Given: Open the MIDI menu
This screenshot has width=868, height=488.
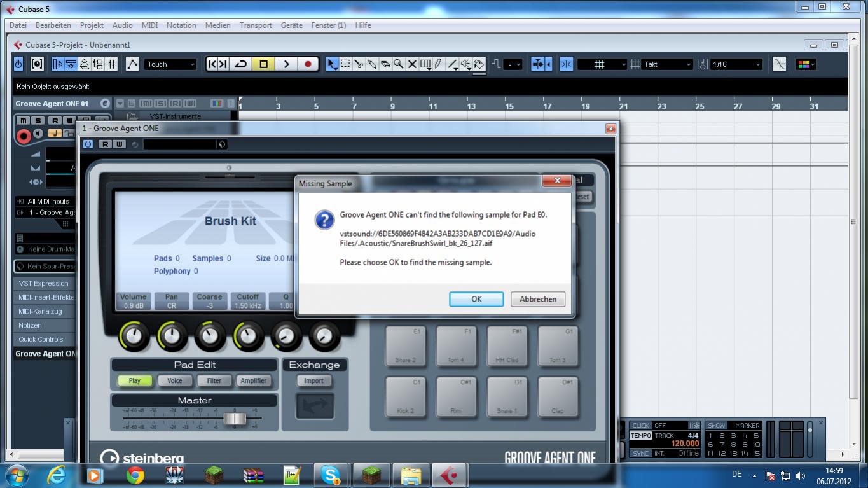Looking at the screenshot, I should coord(149,25).
